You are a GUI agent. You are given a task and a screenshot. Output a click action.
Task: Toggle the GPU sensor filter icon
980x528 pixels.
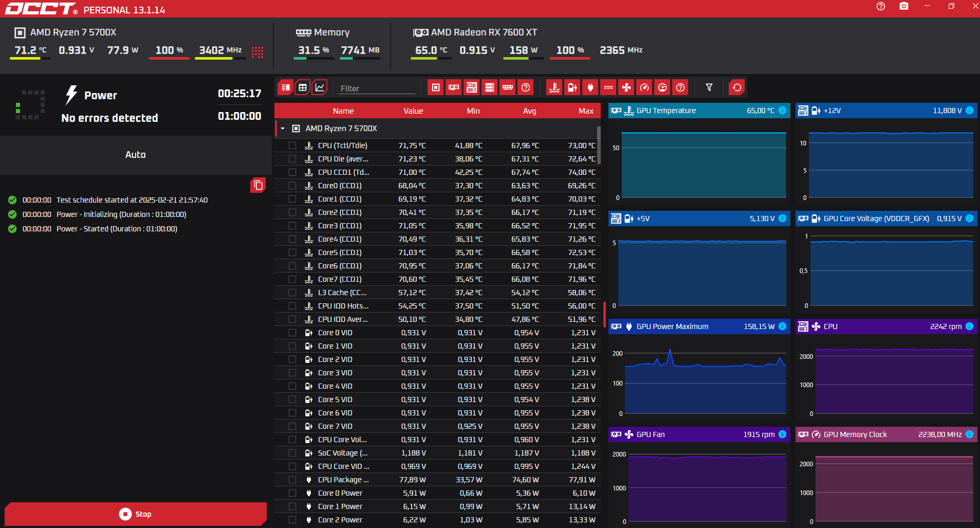coord(454,87)
